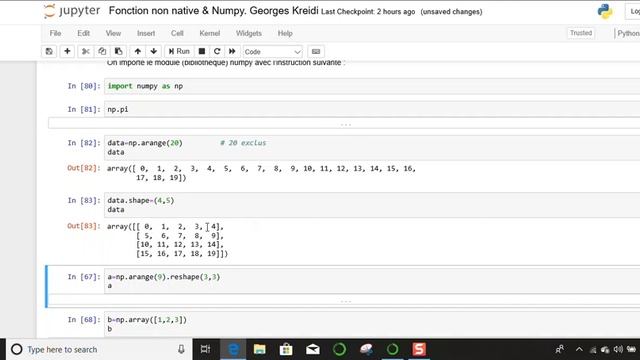The width and height of the screenshot is (640, 360).
Task: Restart the kernel circular arrow icon
Action: point(217,51)
